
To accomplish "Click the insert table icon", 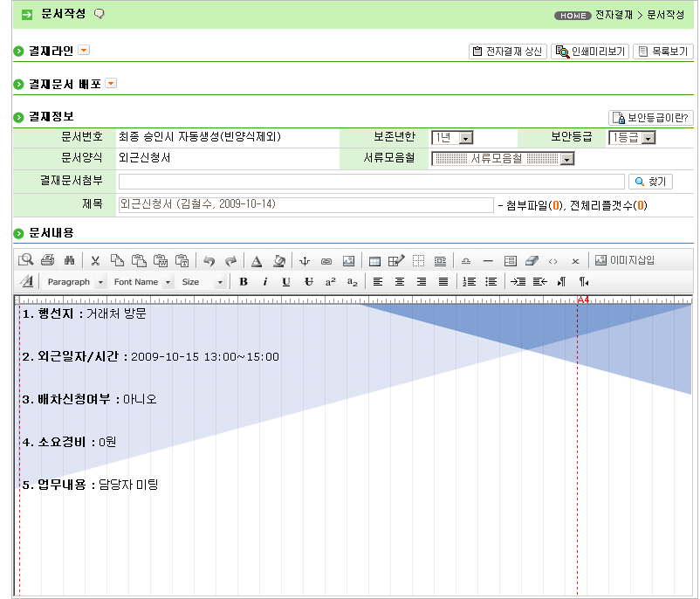I will (x=374, y=260).
